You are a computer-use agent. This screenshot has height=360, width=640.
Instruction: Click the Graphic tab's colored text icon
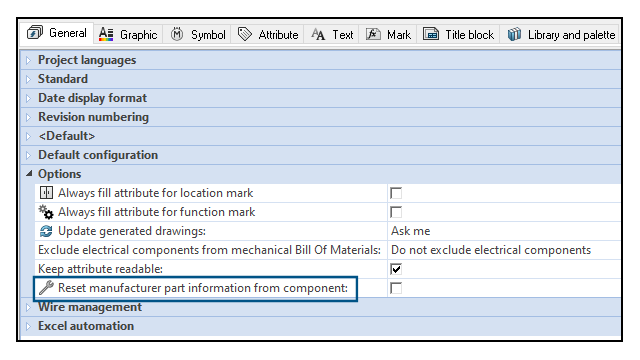tap(106, 34)
